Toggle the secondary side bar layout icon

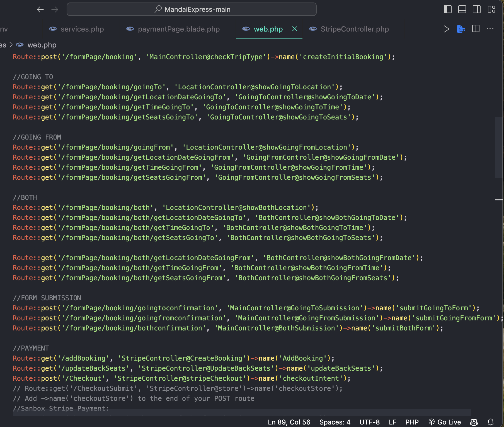point(477,9)
